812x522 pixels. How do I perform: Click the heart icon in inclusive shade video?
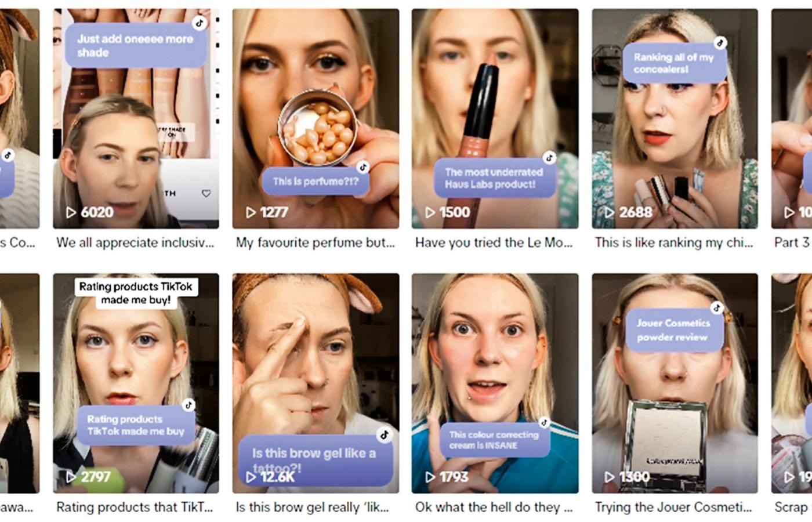(x=206, y=193)
